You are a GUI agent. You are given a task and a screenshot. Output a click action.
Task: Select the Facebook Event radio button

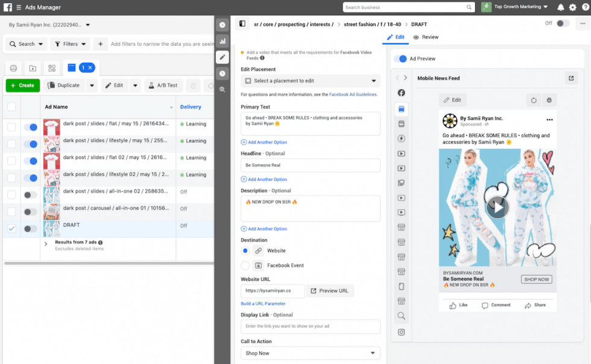pyautogui.click(x=245, y=265)
